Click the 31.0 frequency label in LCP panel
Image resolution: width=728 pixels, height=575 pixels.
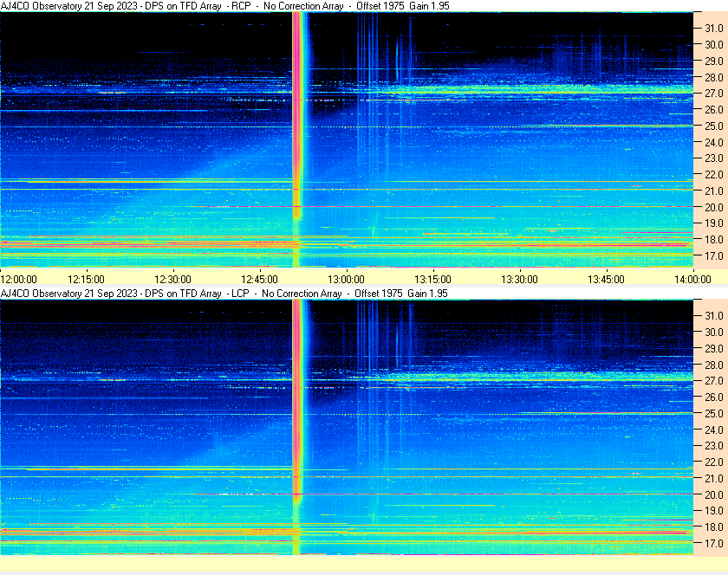pyautogui.click(x=714, y=315)
